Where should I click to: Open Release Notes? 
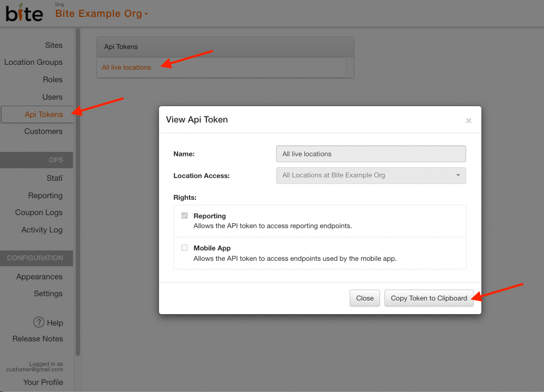point(38,339)
